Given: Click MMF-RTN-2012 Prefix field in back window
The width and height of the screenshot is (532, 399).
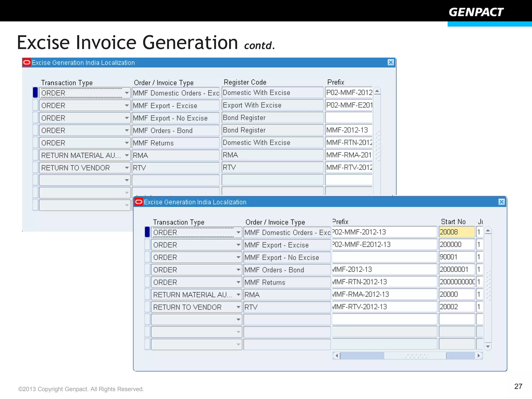Looking at the screenshot, I should 349,142.
